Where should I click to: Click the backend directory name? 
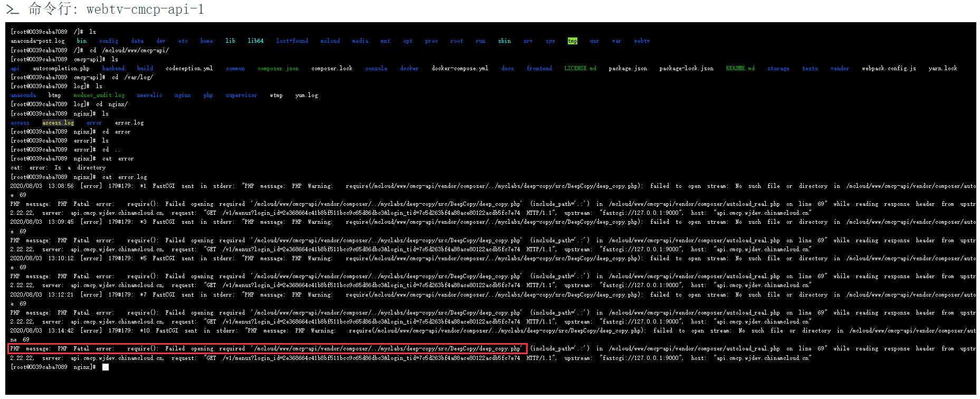coord(113,68)
